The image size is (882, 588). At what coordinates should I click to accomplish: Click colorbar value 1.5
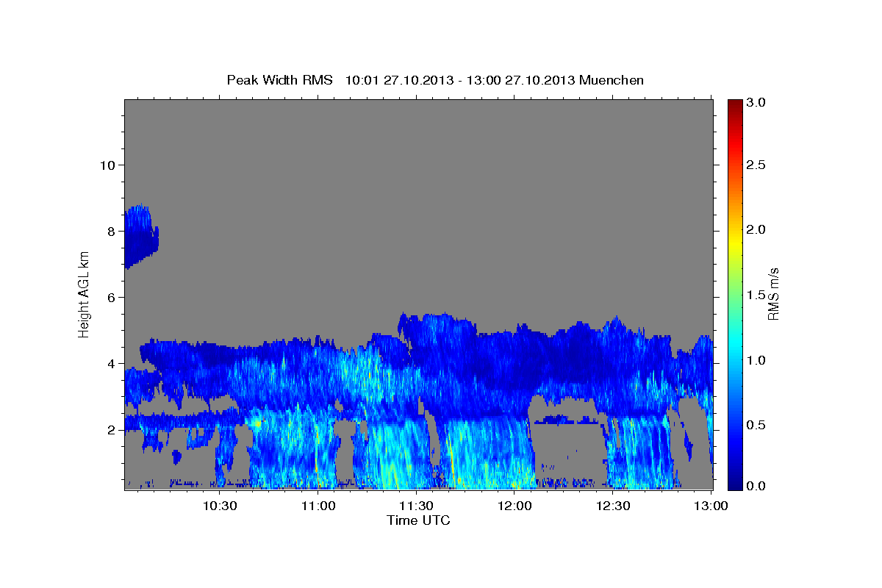tap(756, 295)
